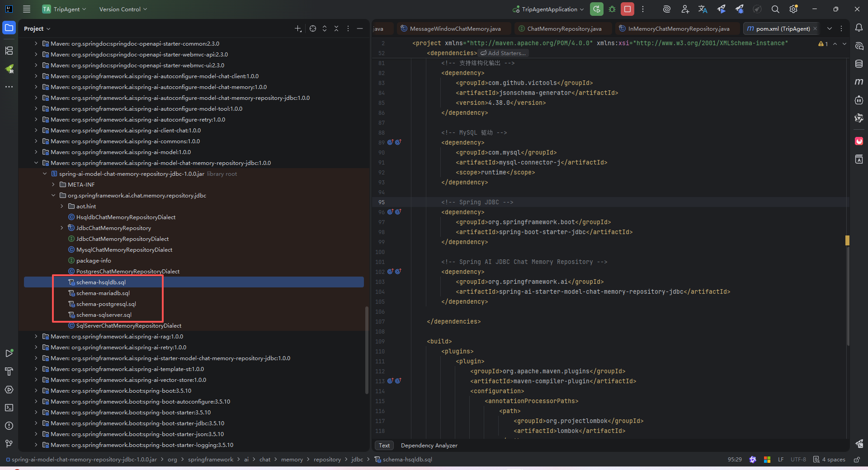
Task: Open the translation plugin icon
Action: click(703, 9)
